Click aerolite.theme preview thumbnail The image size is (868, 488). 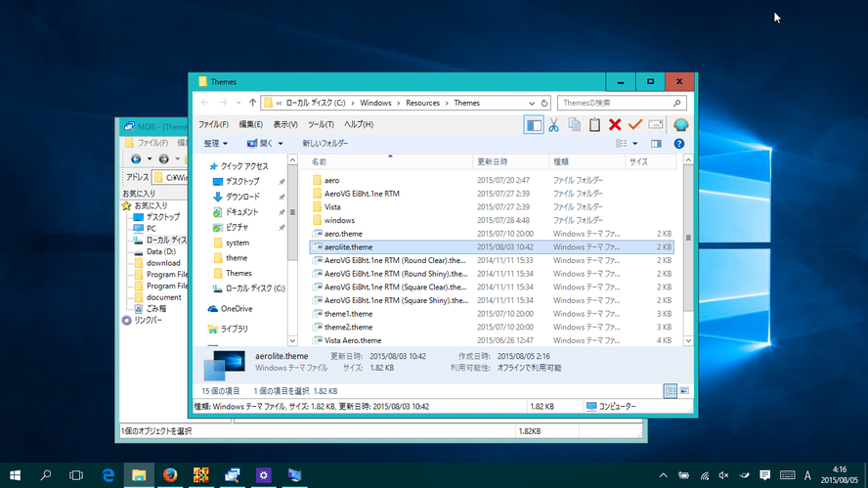click(x=224, y=365)
